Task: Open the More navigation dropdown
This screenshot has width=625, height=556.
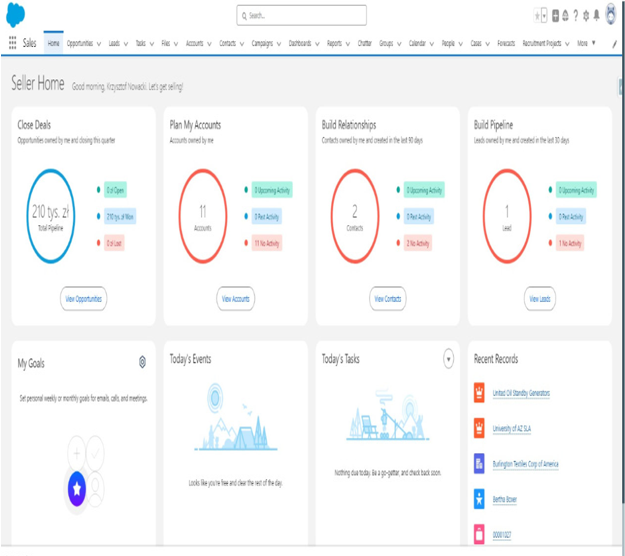Action: tap(586, 43)
